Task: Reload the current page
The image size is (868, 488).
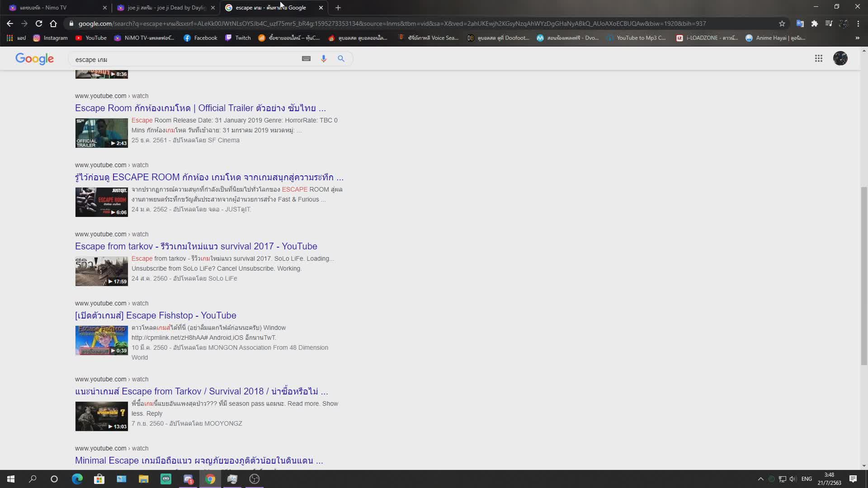Action: coord(39,23)
